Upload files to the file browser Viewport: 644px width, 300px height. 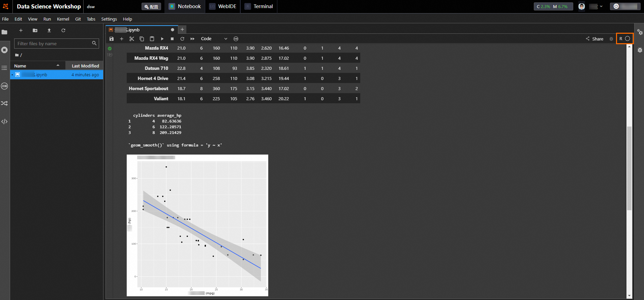tap(49, 30)
